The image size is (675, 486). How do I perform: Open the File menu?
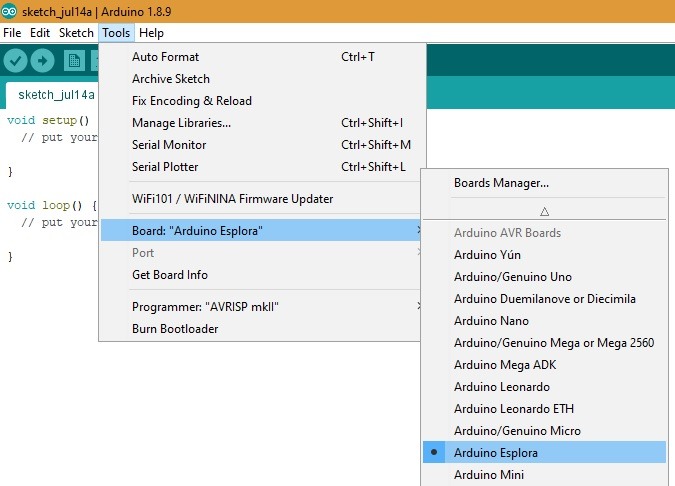pyautogui.click(x=12, y=33)
